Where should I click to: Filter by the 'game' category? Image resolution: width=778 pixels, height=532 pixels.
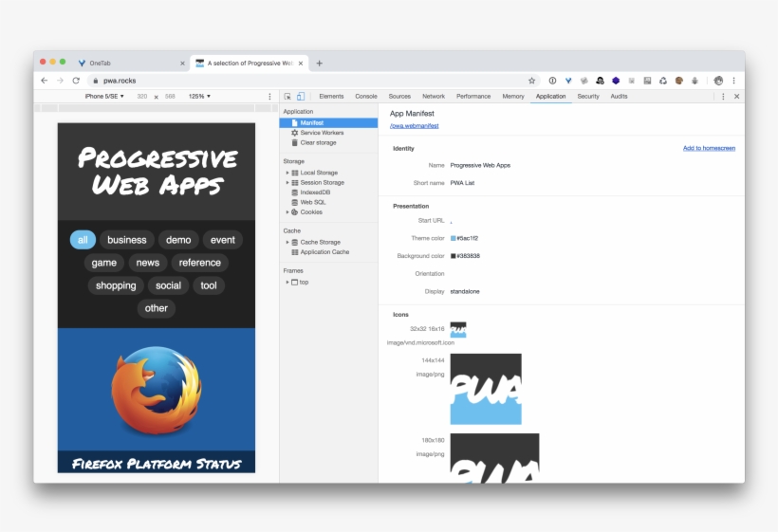point(104,263)
